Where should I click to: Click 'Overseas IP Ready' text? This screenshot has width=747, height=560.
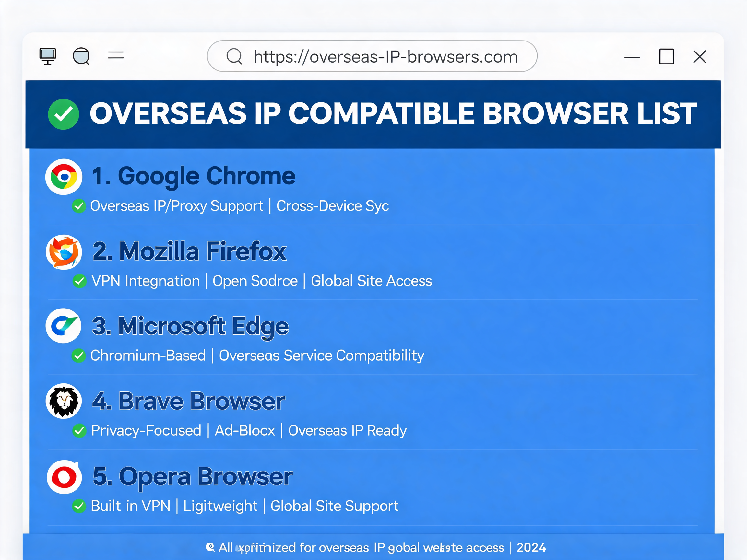pyautogui.click(x=348, y=431)
